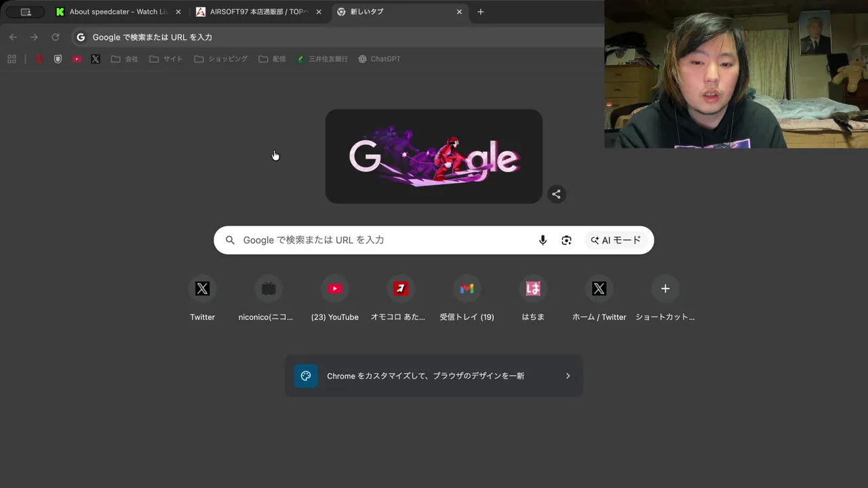Click the Google G icon in address bar

[x=81, y=37]
